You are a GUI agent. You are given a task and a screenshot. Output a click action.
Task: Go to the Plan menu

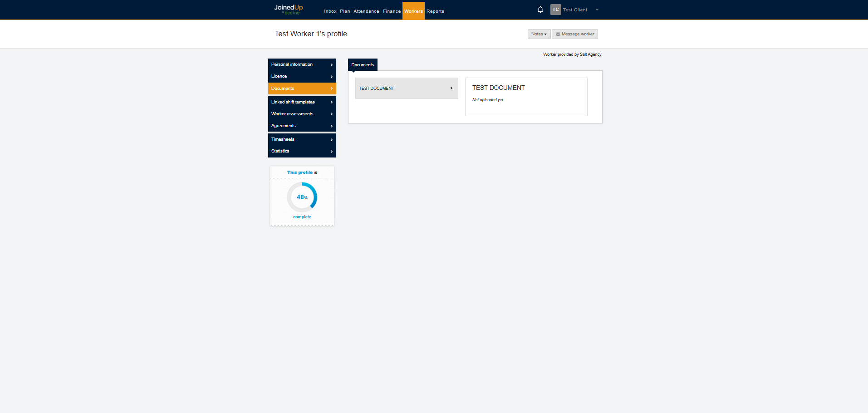click(x=345, y=11)
